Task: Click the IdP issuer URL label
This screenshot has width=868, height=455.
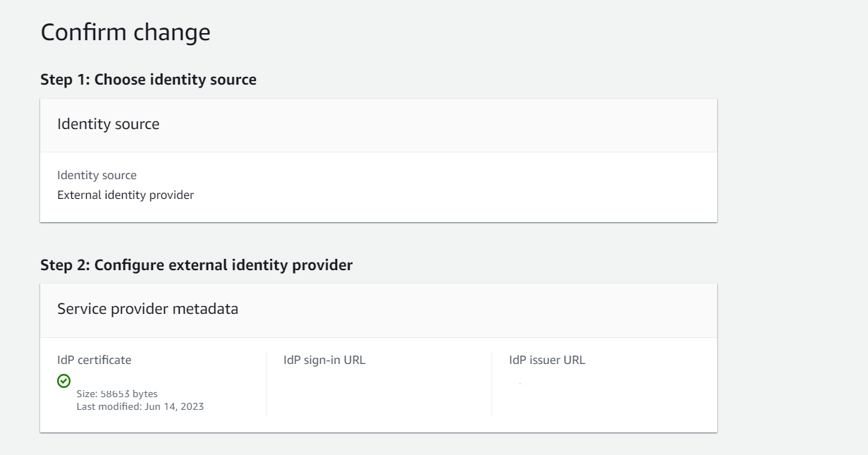Action: (547, 360)
